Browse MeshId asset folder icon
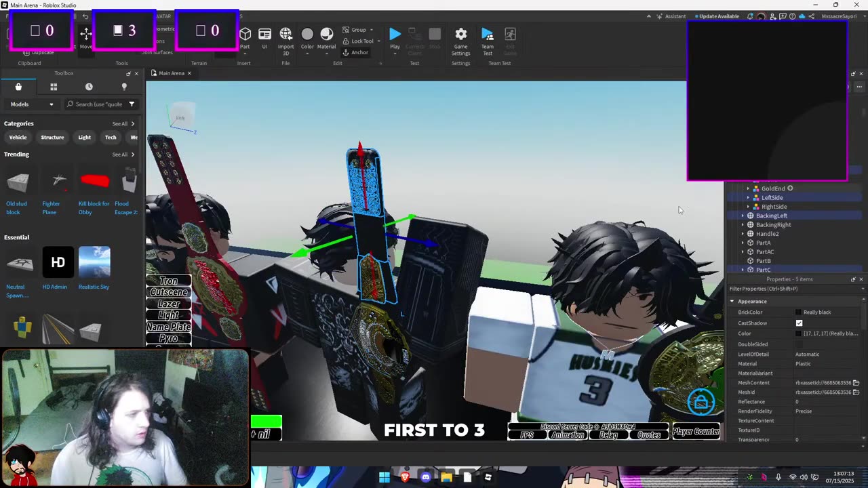 [856, 392]
